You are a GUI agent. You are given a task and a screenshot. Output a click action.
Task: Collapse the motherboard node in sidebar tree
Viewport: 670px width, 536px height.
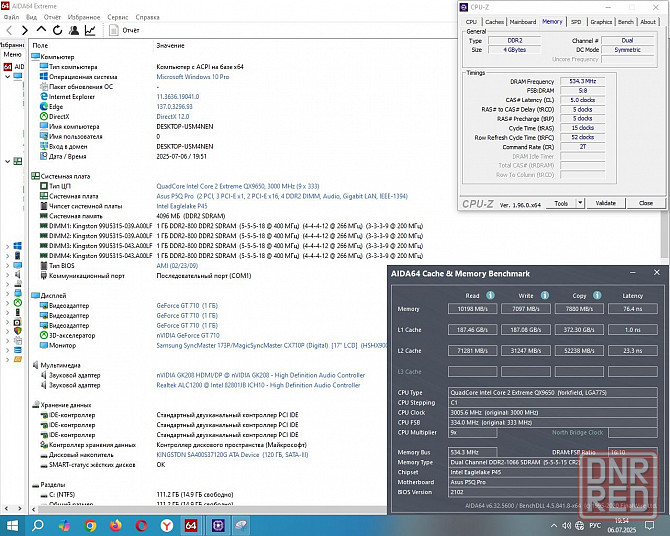coord(7,161)
